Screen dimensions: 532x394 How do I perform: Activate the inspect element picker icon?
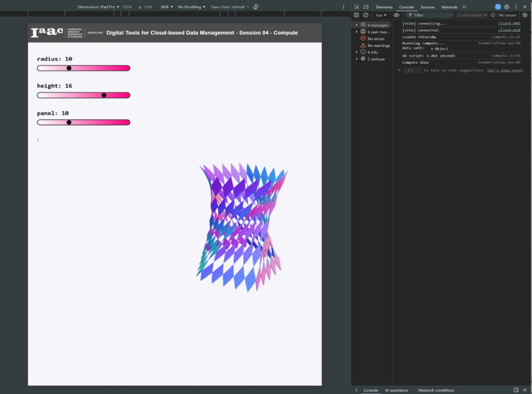pyautogui.click(x=357, y=7)
